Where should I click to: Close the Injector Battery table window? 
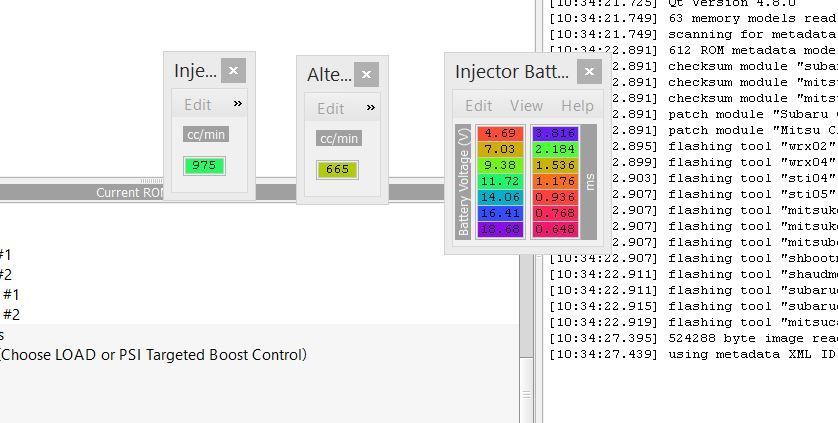[x=589, y=71]
